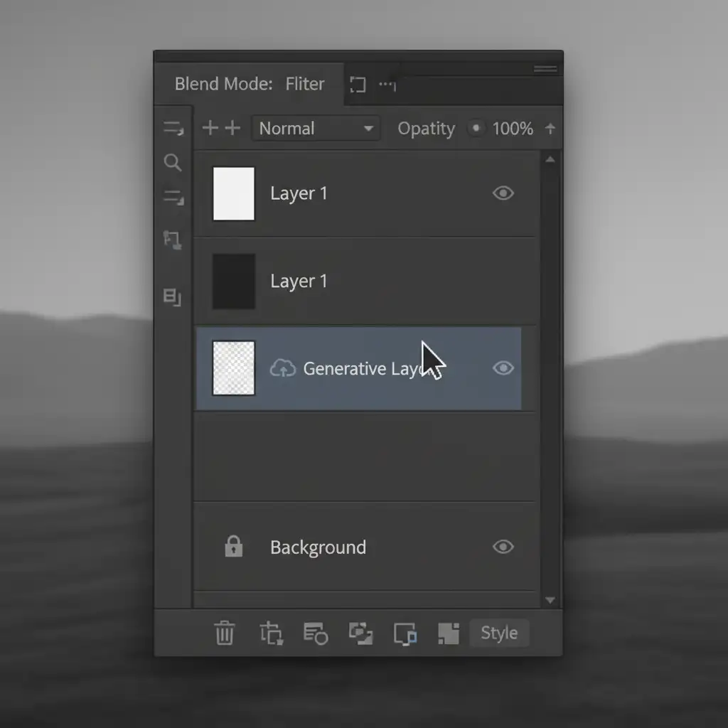Screen dimensions: 728x728
Task: Click the 100% opacity value
Action: pyautogui.click(x=513, y=129)
